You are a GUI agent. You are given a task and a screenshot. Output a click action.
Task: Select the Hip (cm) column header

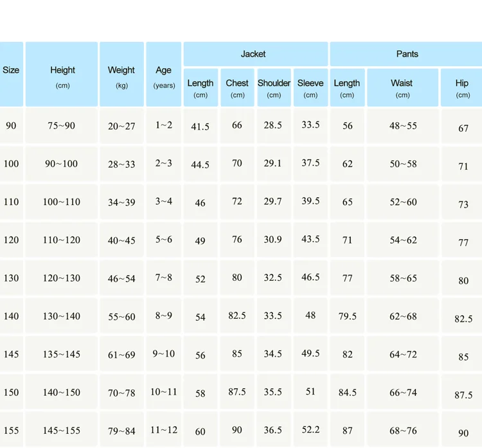463,88
